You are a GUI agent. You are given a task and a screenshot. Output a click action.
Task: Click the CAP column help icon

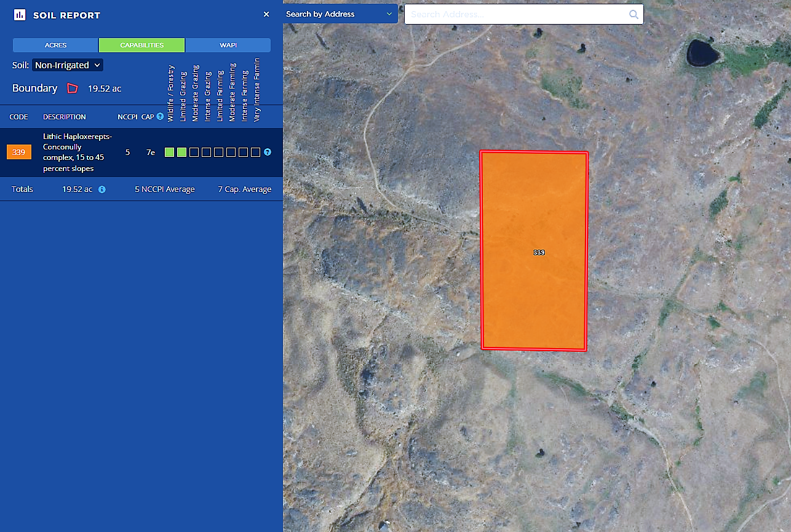click(x=160, y=116)
